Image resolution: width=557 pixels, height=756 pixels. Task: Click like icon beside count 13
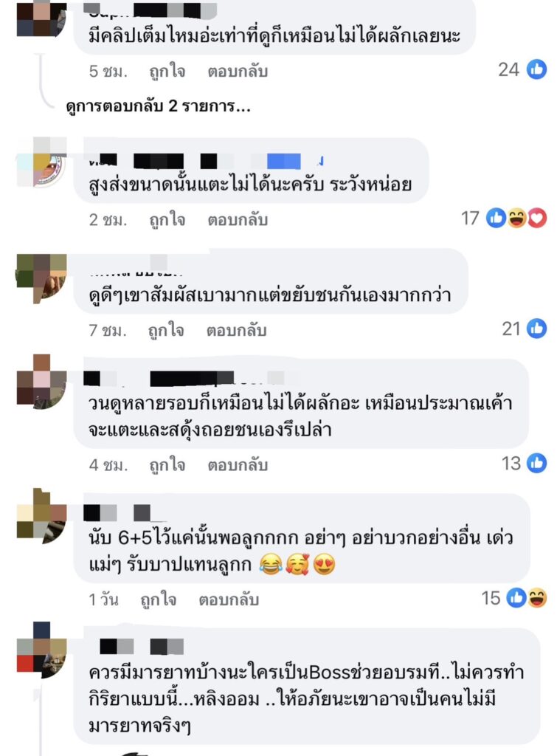[x=536, y=464]
